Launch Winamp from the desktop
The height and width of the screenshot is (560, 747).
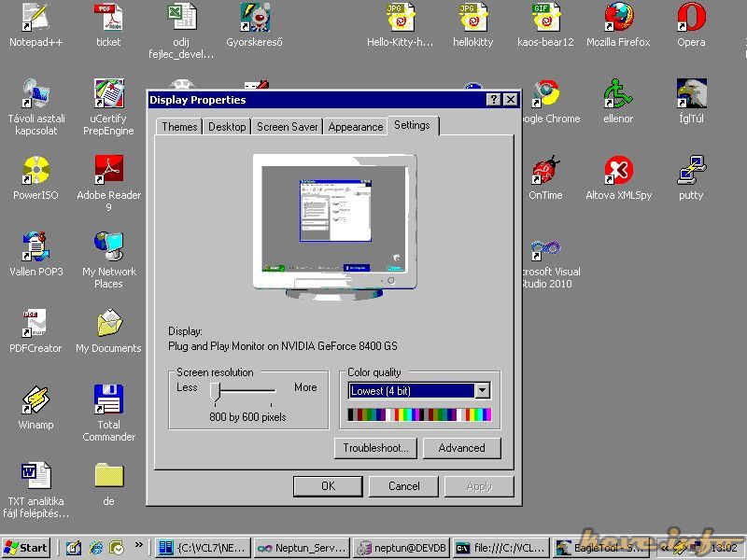point(35,400)
